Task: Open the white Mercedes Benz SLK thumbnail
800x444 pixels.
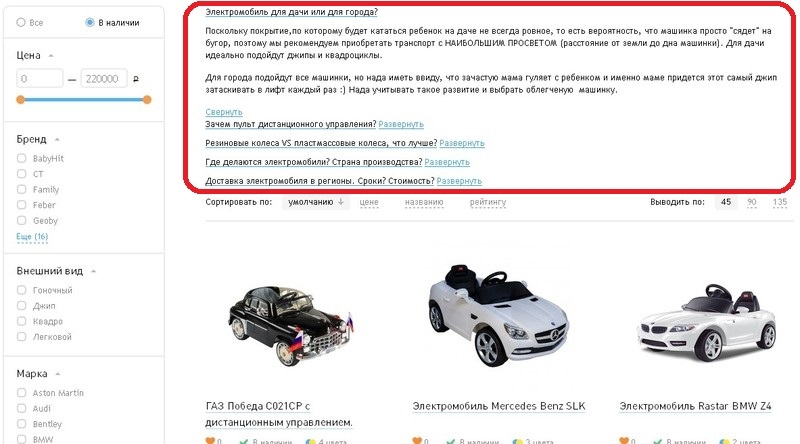Action: [498, 315]
